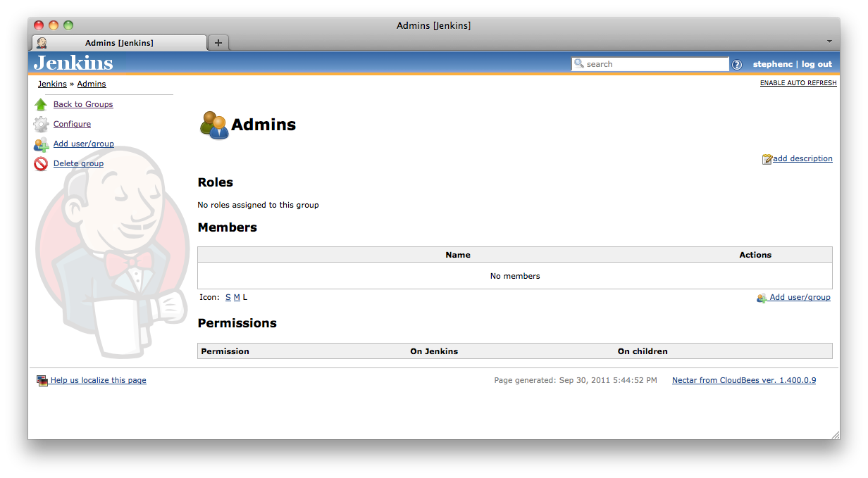Open Help us localize this page
This screenshot has width=868, height=478.
click(x=98, y=380)
